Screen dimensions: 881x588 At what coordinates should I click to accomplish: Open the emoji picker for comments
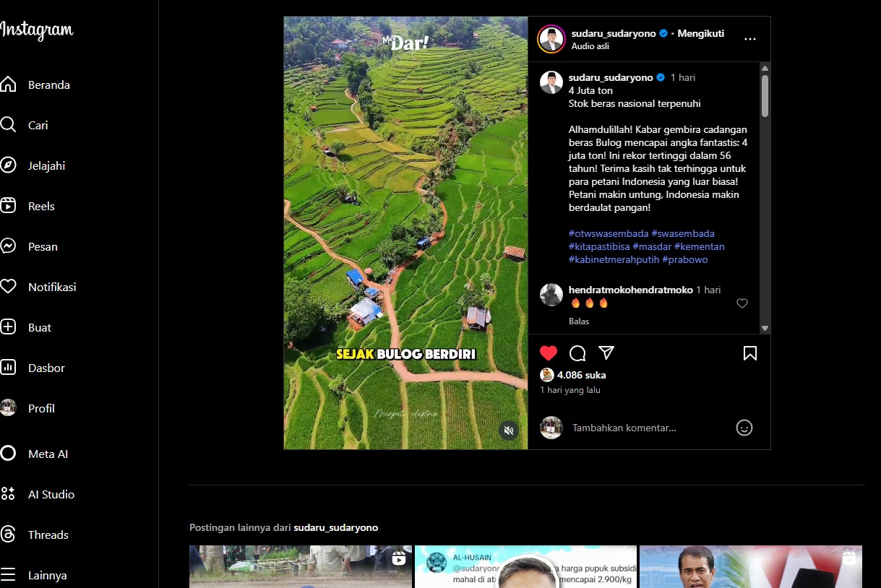pyautogui.click(x=744, y=428)
